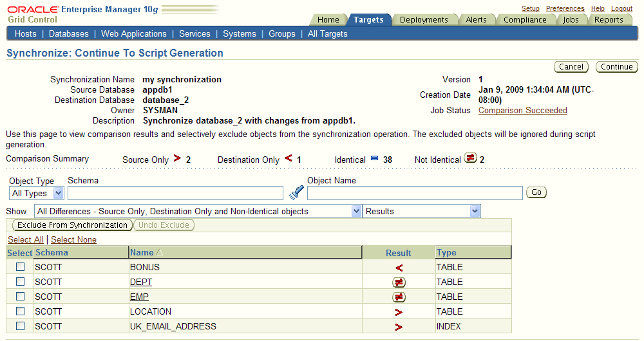Open the All Targets subtab
644x341 pixels.
click(x=327, y=33)
